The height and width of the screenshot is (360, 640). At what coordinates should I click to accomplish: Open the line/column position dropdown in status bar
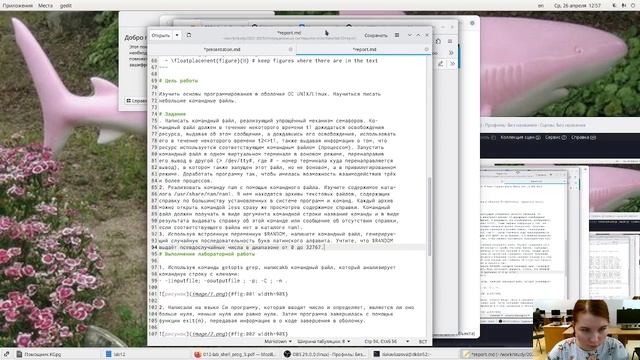click(386, 341)
